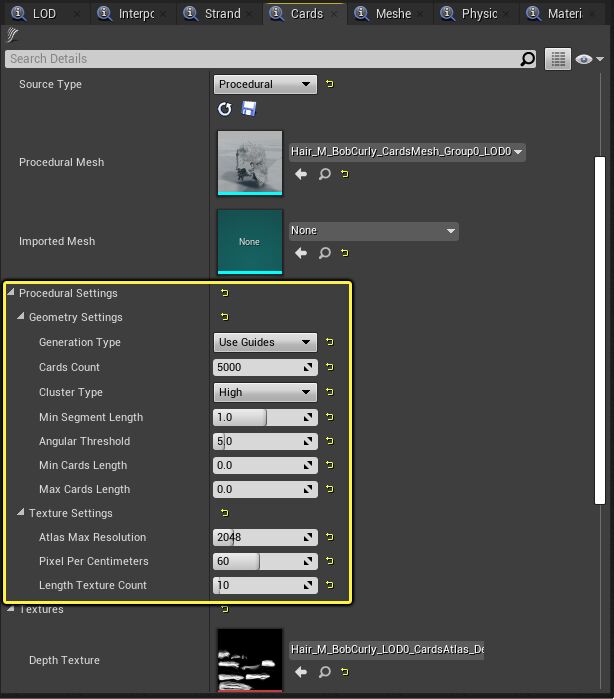Use selected asset arrow for Depth Texture

click(x=301, y=672)
